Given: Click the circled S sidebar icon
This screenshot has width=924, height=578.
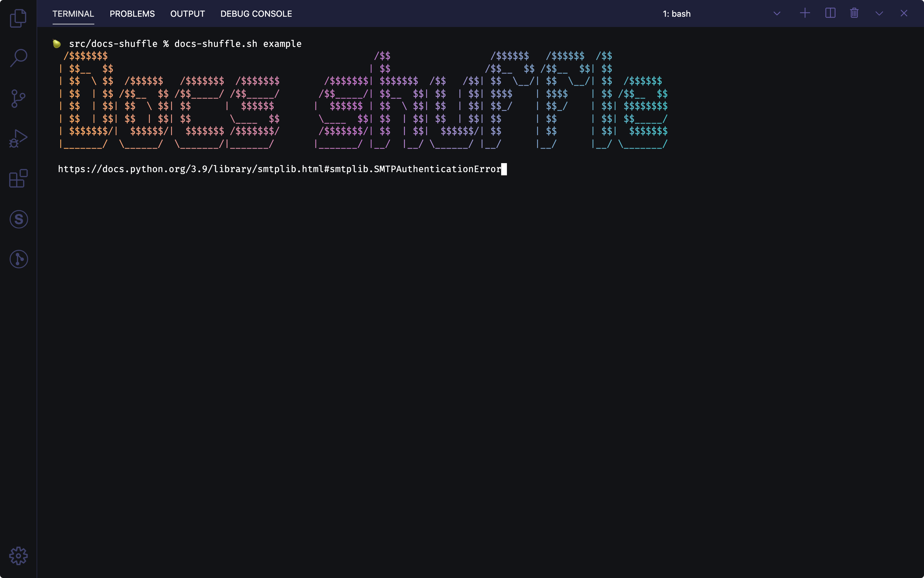Looking at the screenshot, I should coord(19,219).
